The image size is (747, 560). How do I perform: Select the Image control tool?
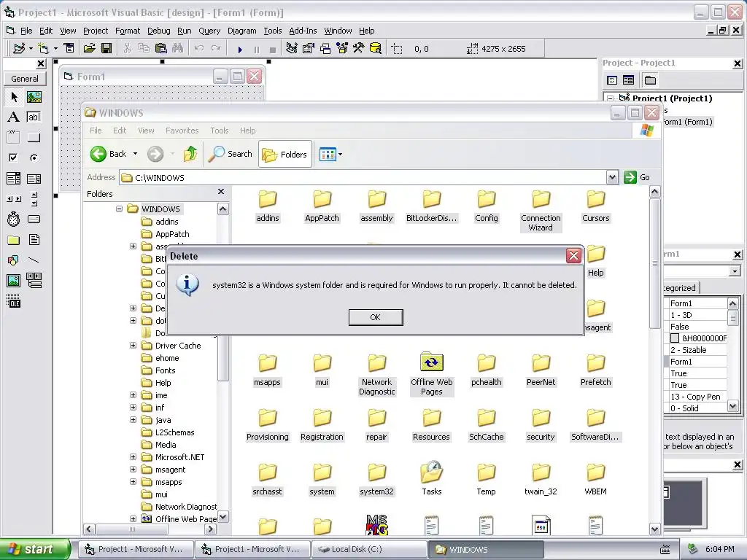tap(14, 281)
